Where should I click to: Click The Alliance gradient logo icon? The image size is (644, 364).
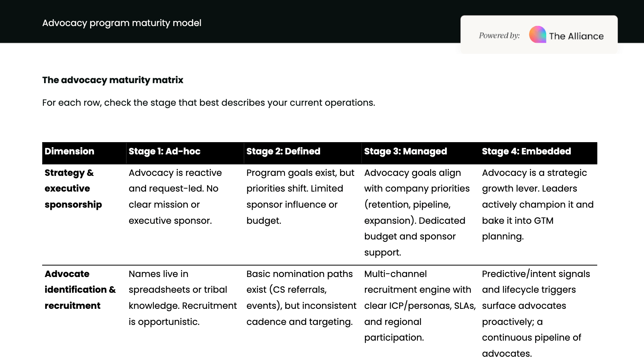pyautogui.click(x=537, y=35)
